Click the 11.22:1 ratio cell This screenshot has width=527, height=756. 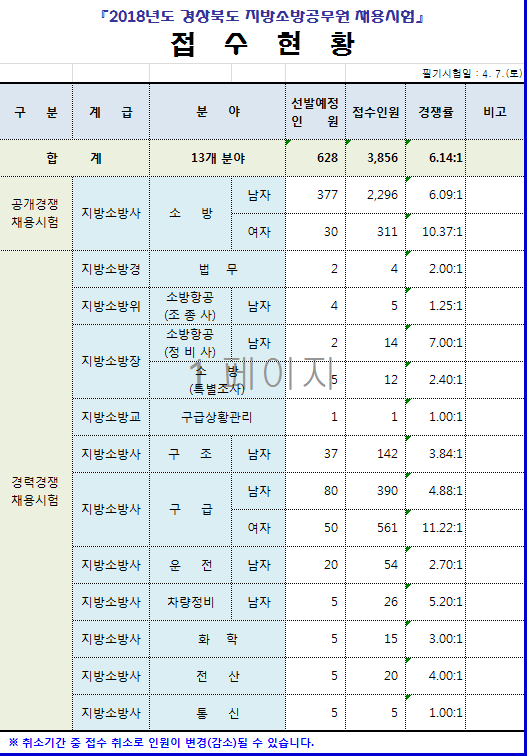(x=435, y=528)
